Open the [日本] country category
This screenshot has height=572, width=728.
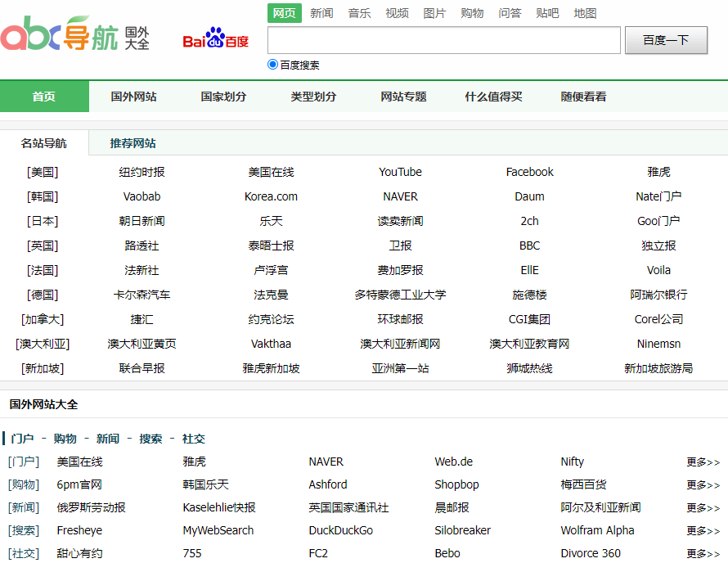[x=43, y=221]
